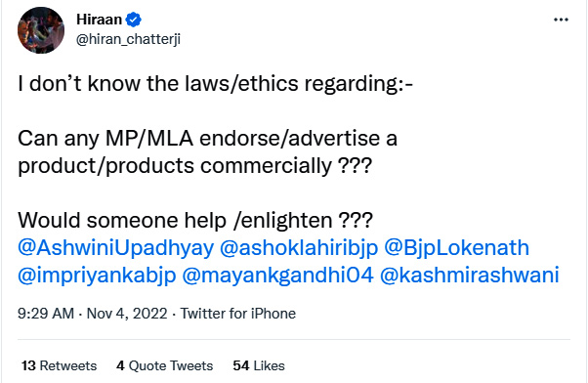Screen dimensions: 588x383
Task: Open the @kashmirashwani mention
Action: 470,276
